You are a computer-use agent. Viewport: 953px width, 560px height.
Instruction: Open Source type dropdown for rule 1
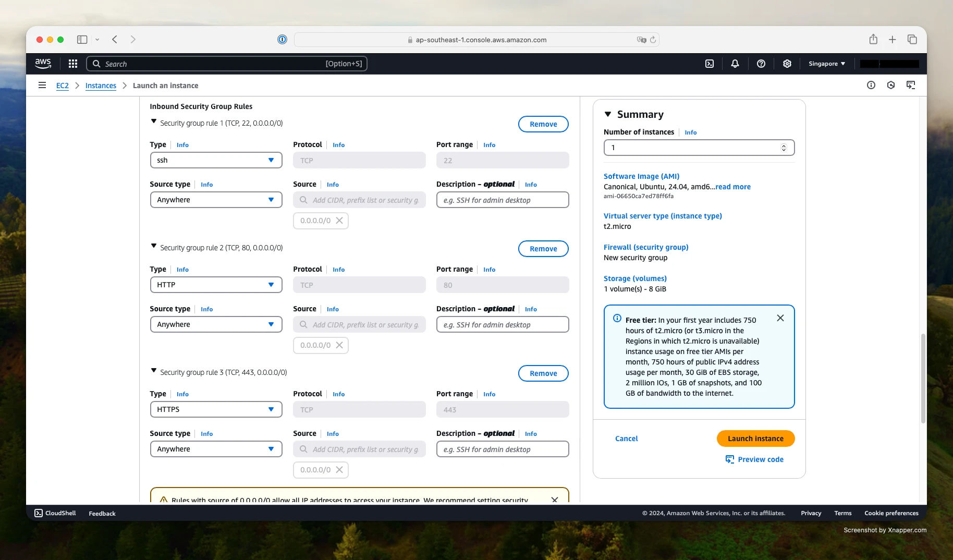pyautogui.click(x=216, y=200)
